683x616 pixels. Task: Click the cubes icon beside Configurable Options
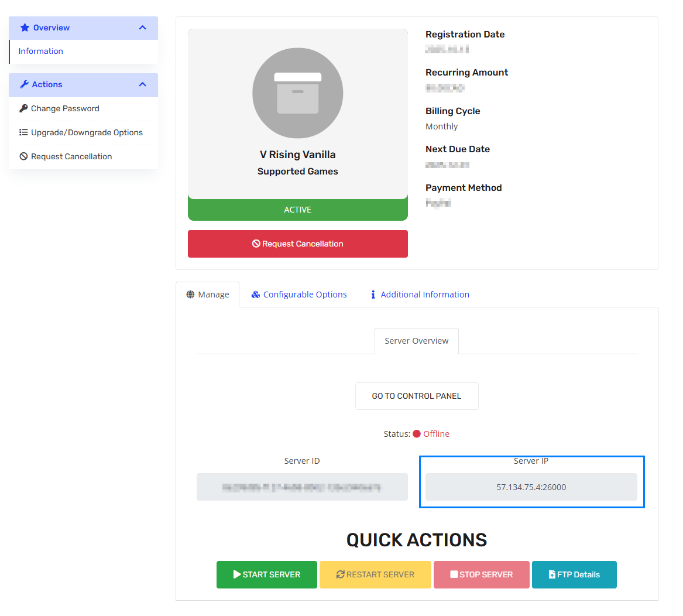[x=256, y=295]
